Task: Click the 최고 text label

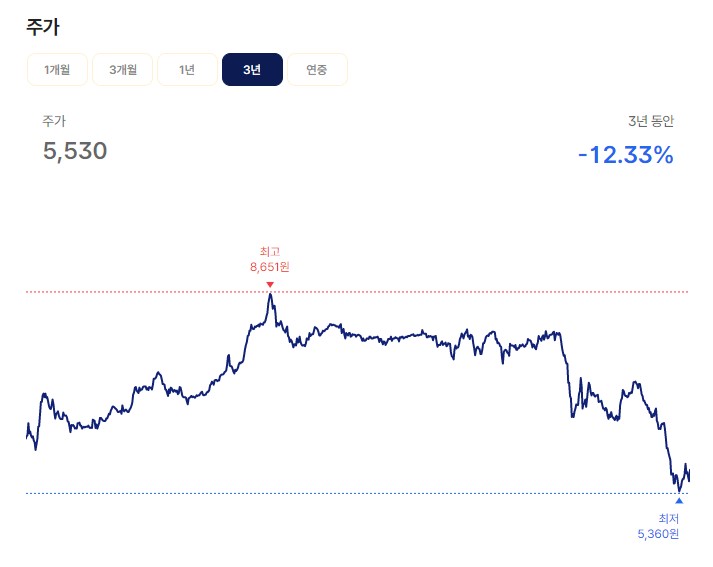Action: 270,251
